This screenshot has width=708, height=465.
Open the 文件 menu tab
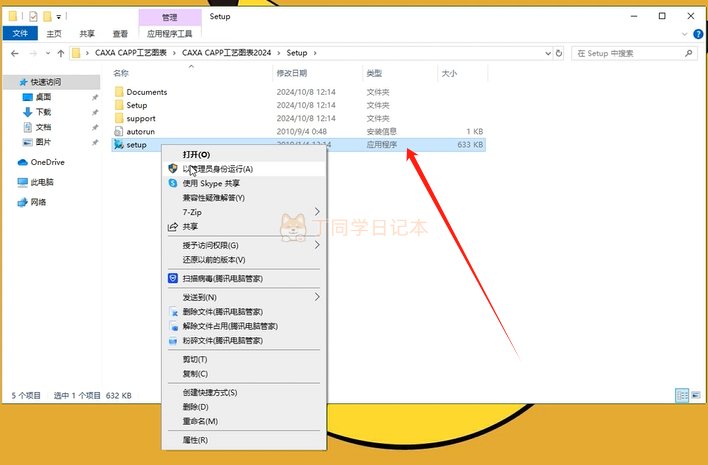coord(20,33)
